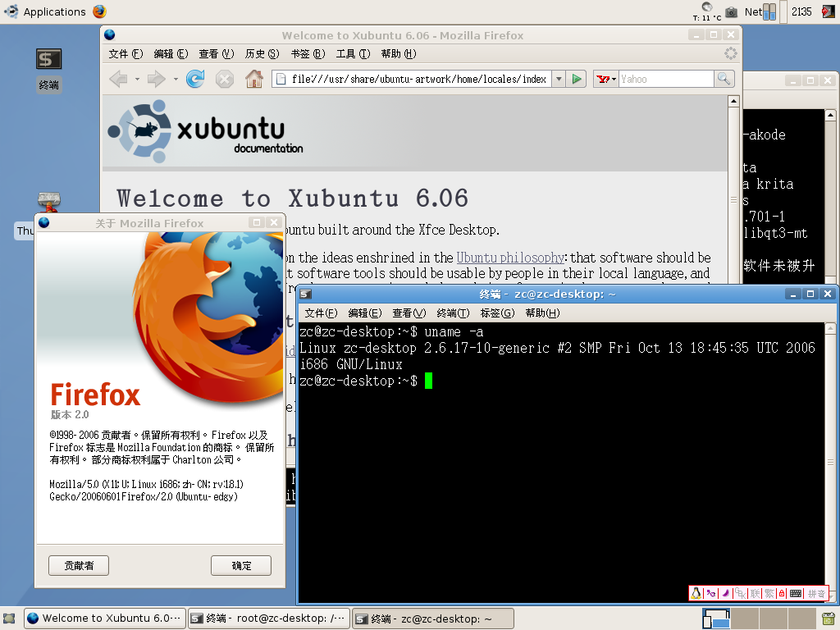Open Firefox 书签(B) menu
840x630 pixels.
point(308,53)
